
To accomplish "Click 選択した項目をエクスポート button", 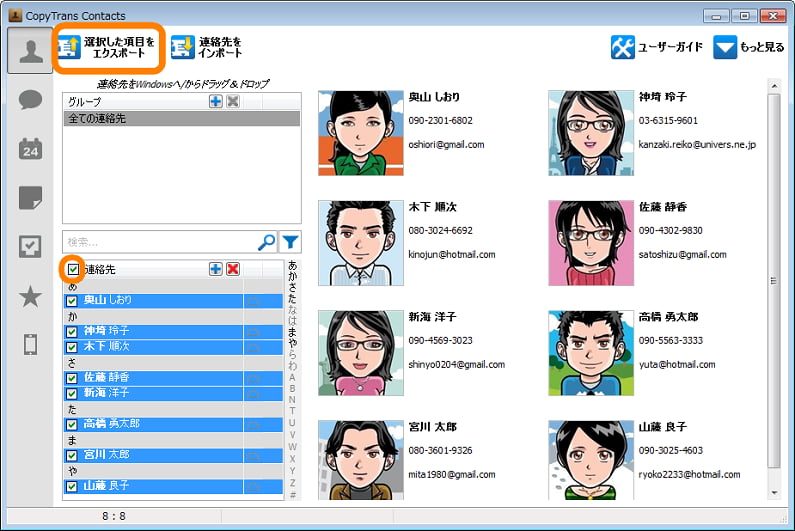I will pyautogui.click(x=108, y=48).
